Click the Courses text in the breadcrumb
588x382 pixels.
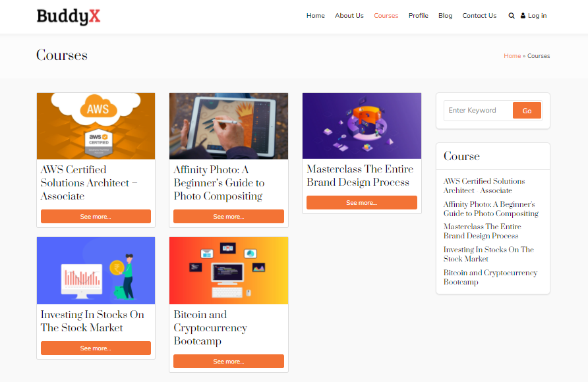[x=539, y=56]
